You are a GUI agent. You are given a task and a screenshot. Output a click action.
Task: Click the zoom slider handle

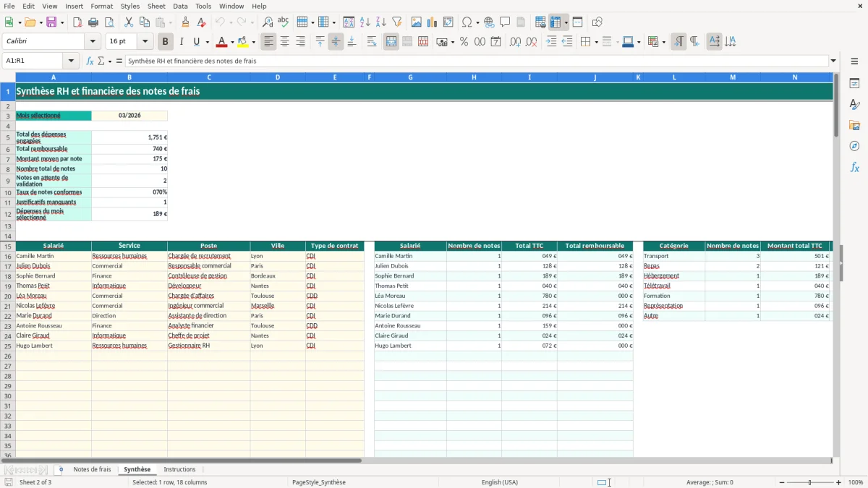pyautogui.click(x=810, y=482)
